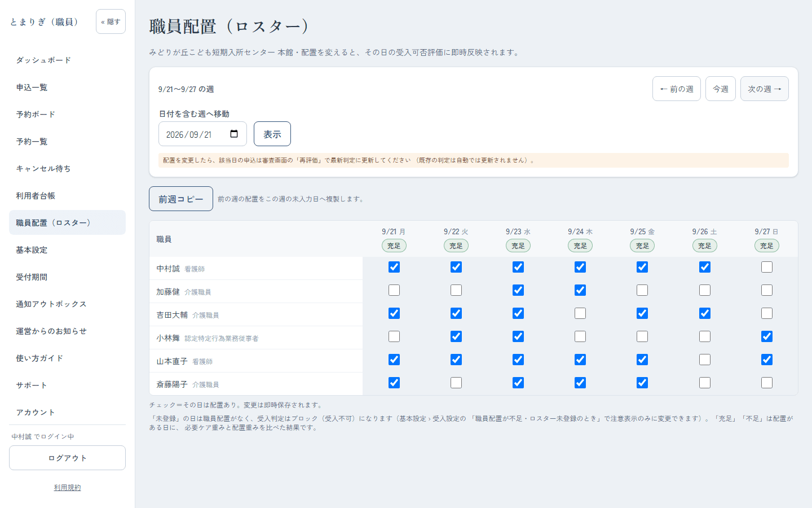The image size is (812, 508).
Task: Click the 9/21〜9/27 の週 label
Action: click(186, 89)
